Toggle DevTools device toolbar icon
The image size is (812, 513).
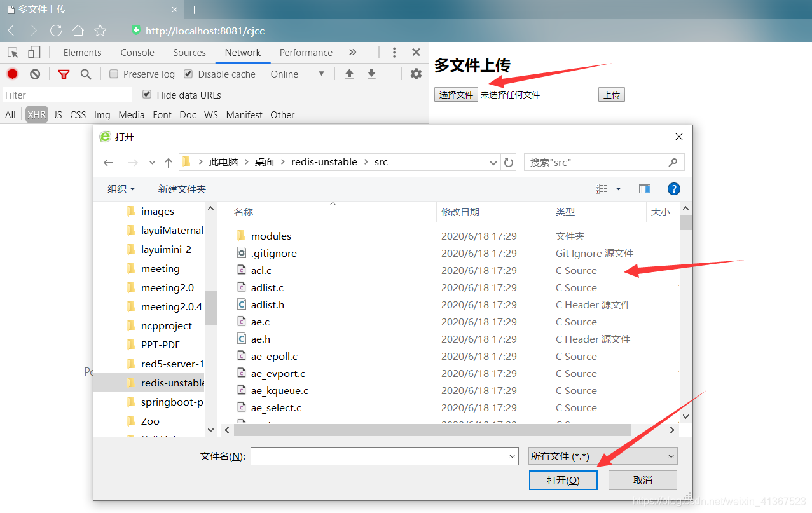point(34,52)
